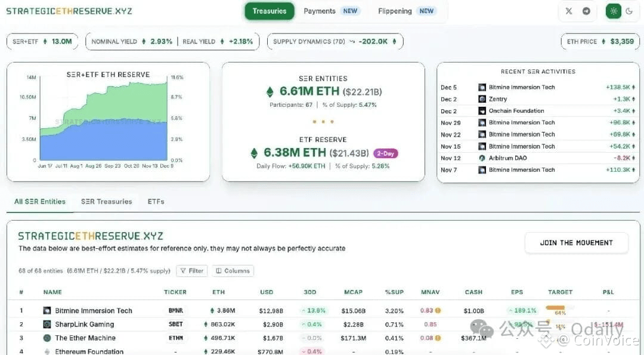Click Bitmine Immersion Tech logo in row 1
644x355 pixels.
coord(47,311)
